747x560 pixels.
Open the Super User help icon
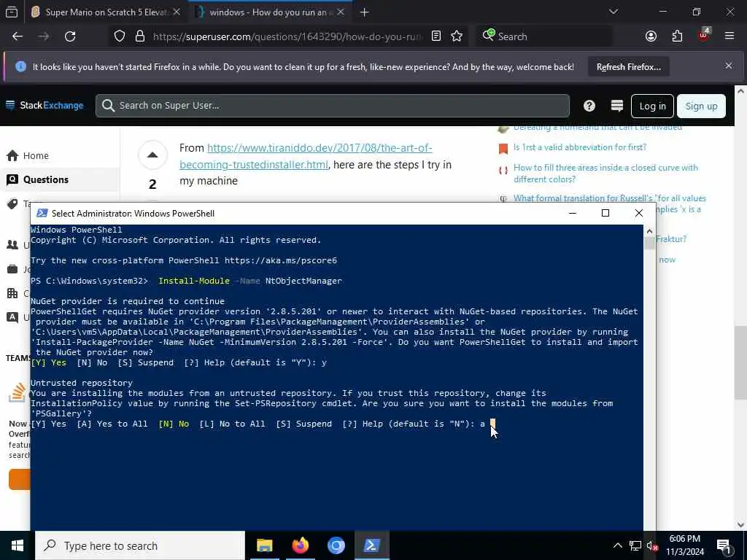(589, 106)
